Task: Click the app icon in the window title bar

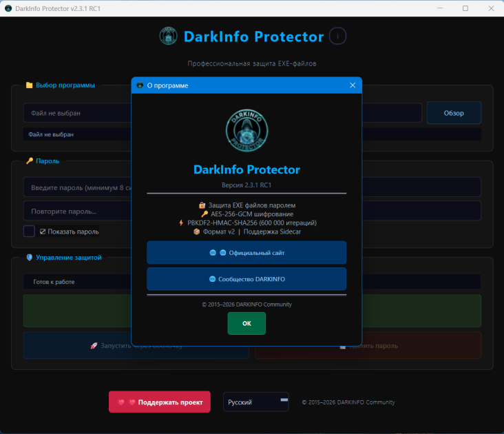Action: click(8, 8)
